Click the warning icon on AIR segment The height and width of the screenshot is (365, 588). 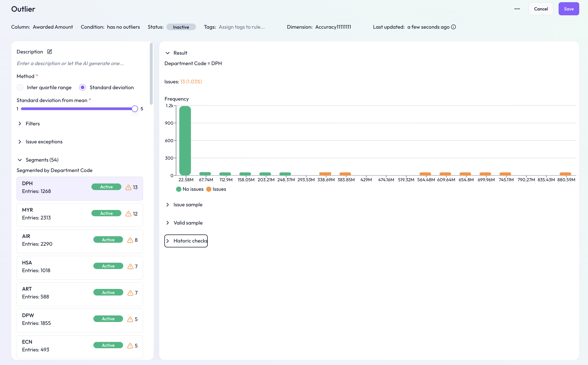coord(130,240)
